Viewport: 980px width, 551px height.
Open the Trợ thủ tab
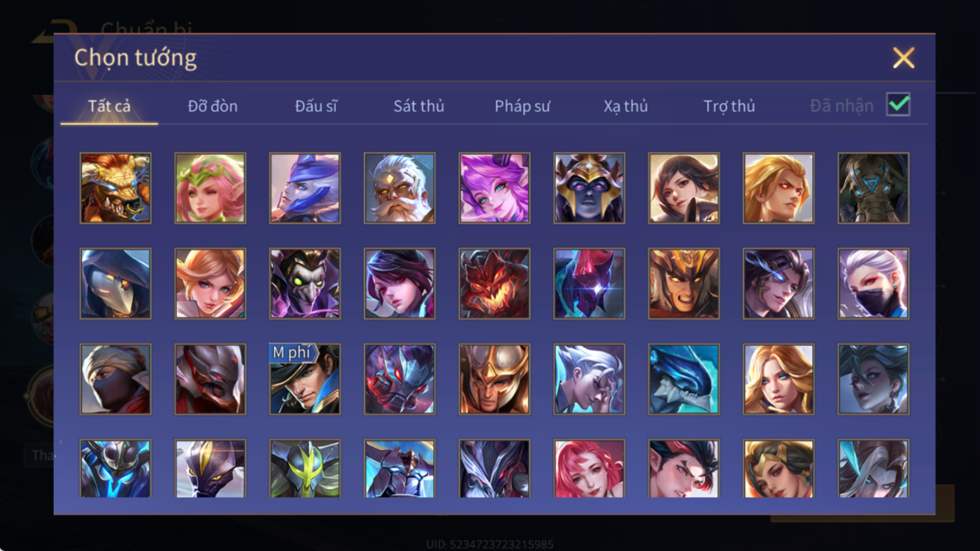click(x=729, y=106)
